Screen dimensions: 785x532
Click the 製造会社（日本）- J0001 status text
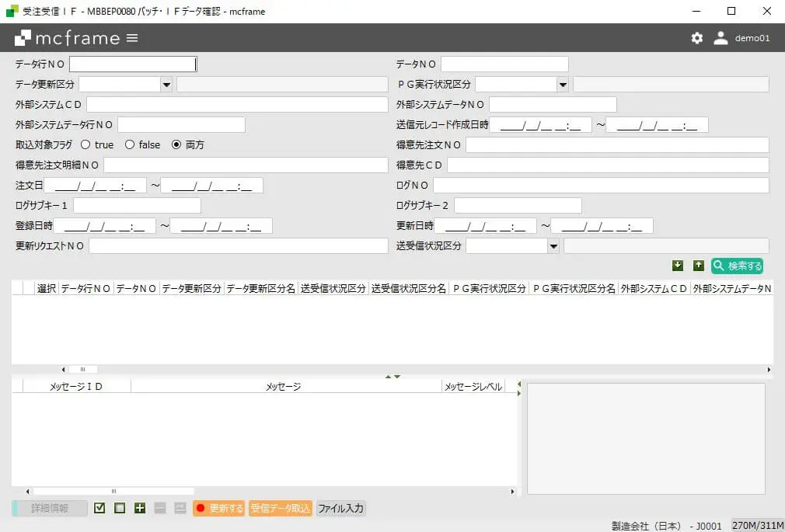(x=667, y=526)
